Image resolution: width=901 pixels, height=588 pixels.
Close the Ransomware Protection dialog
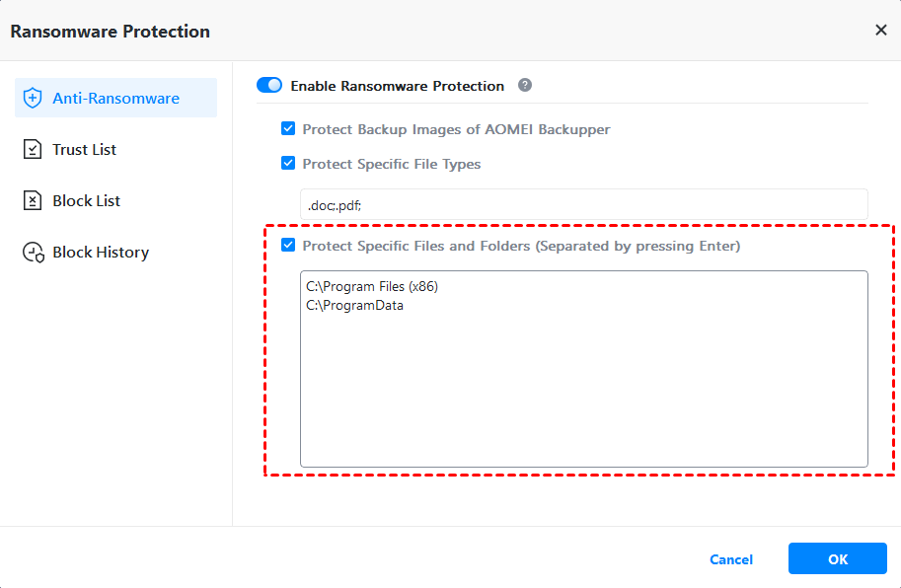pos(880,31)
